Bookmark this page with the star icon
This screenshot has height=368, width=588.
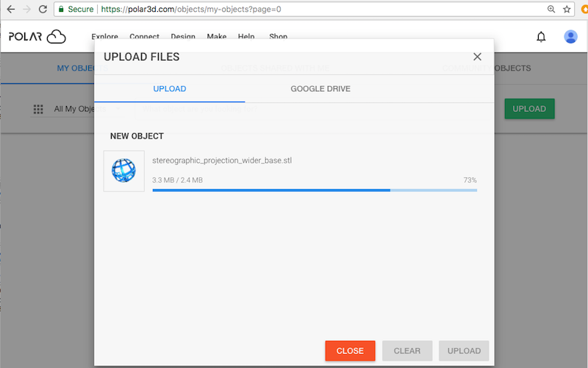pyautogui.click(x=567, y=10)
